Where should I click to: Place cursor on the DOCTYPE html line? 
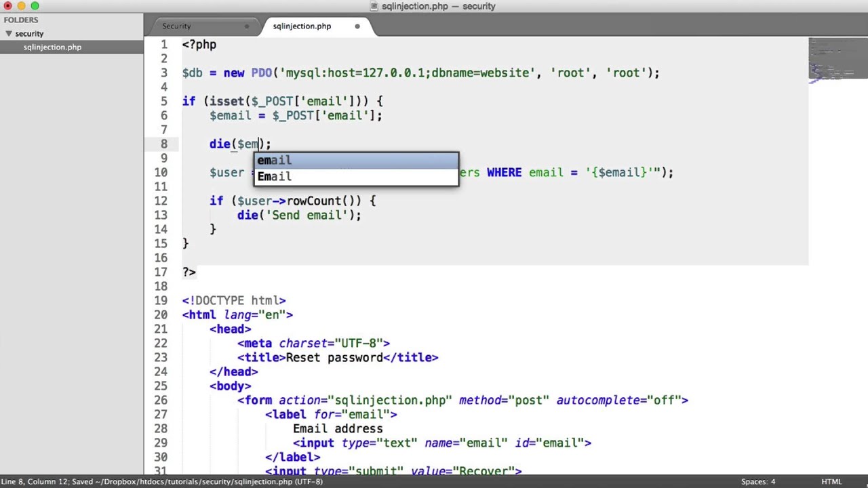coord(234,300)
